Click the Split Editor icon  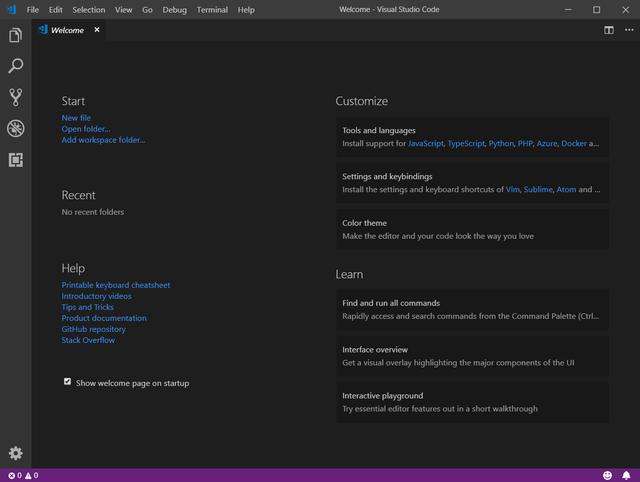click(x=608, y=30)
